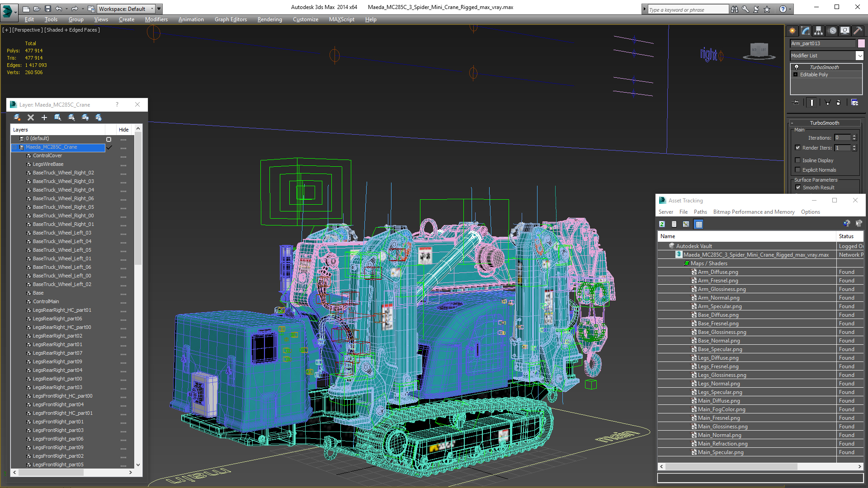Click the binoculars search icon in title bar
This screenshot has width=868, height=488.
pos(735,9)
